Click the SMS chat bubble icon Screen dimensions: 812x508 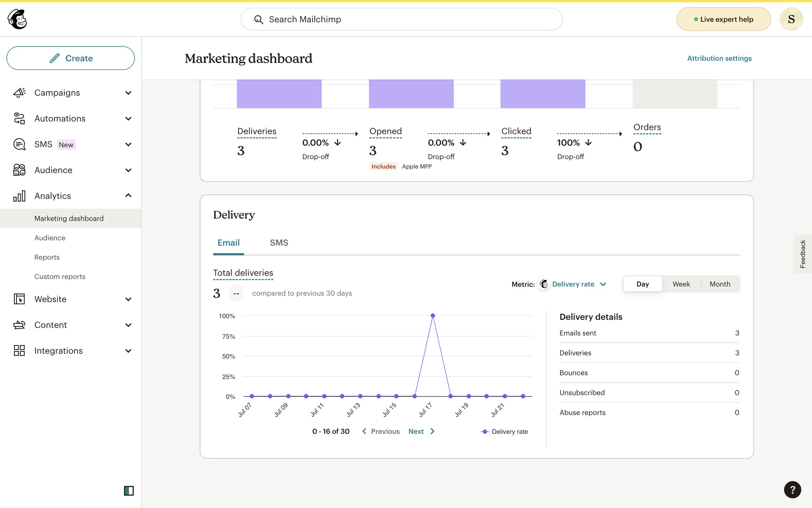pyautogui.click(x=19, y=144)
